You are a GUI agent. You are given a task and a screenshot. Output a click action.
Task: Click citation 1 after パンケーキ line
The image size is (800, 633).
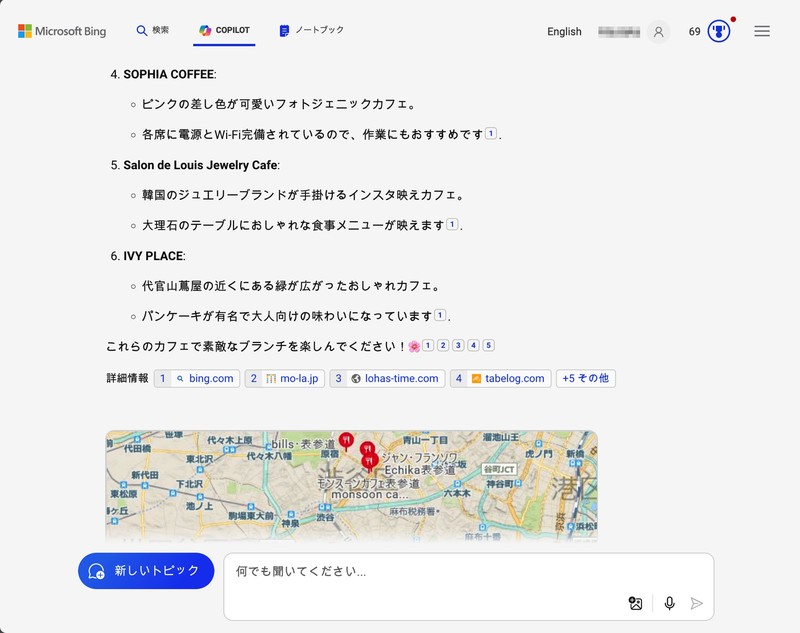(x=440, y=315)
